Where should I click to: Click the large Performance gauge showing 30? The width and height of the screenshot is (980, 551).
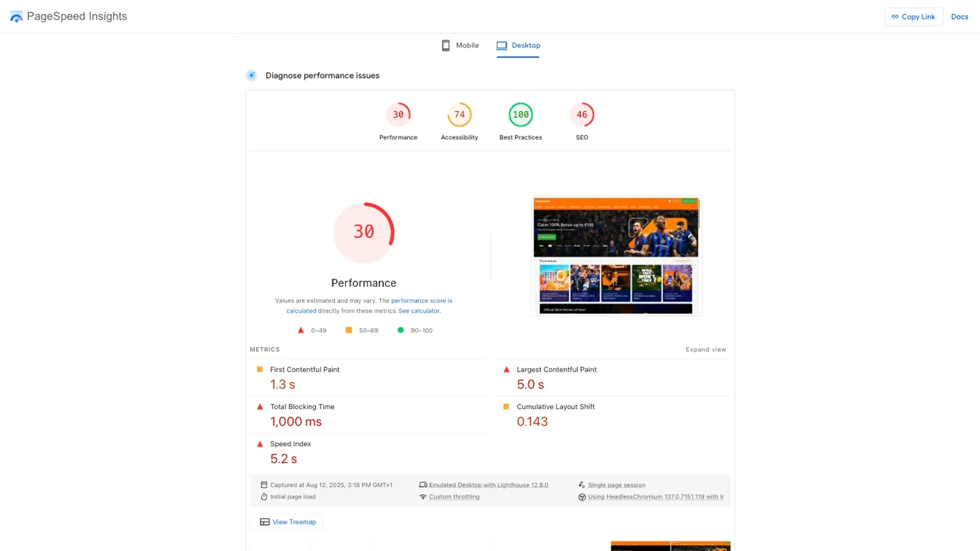[x=364, y=233]
